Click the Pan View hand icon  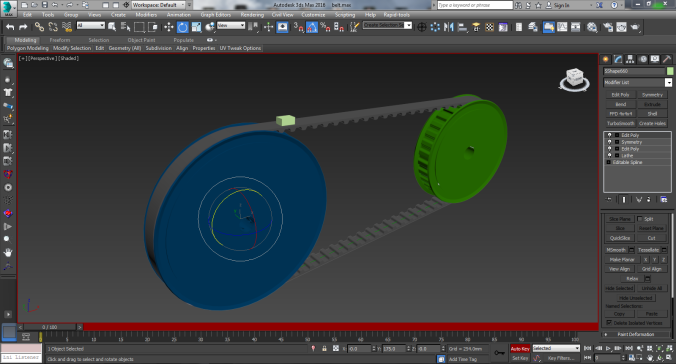[x=650, y=358]
